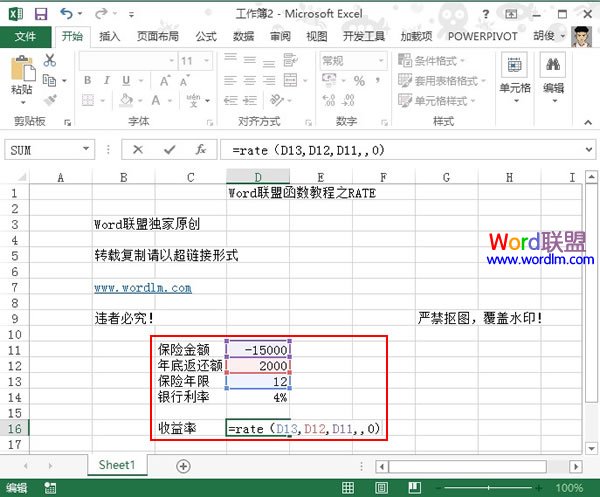Switch to the POWERPIVOT tab

click(483, 36)
